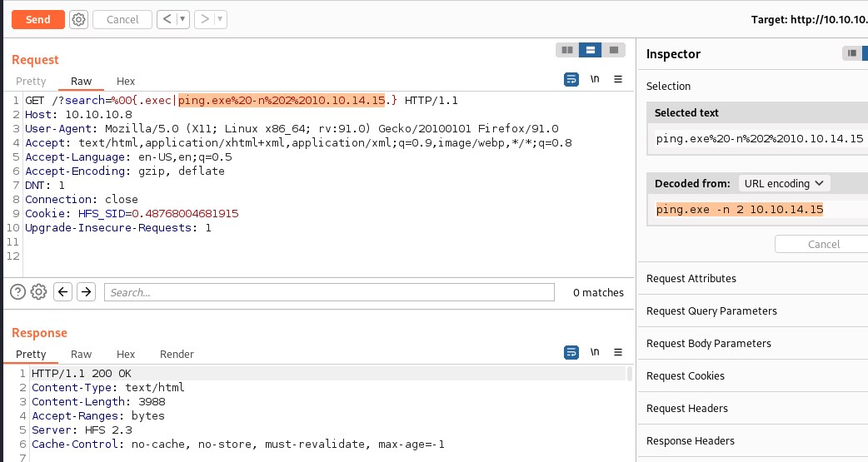The width and height of the screenshot is (868, 462).
Task: Open the Render tab in Response
Action: pyautogui.click(x=177, y=354)
